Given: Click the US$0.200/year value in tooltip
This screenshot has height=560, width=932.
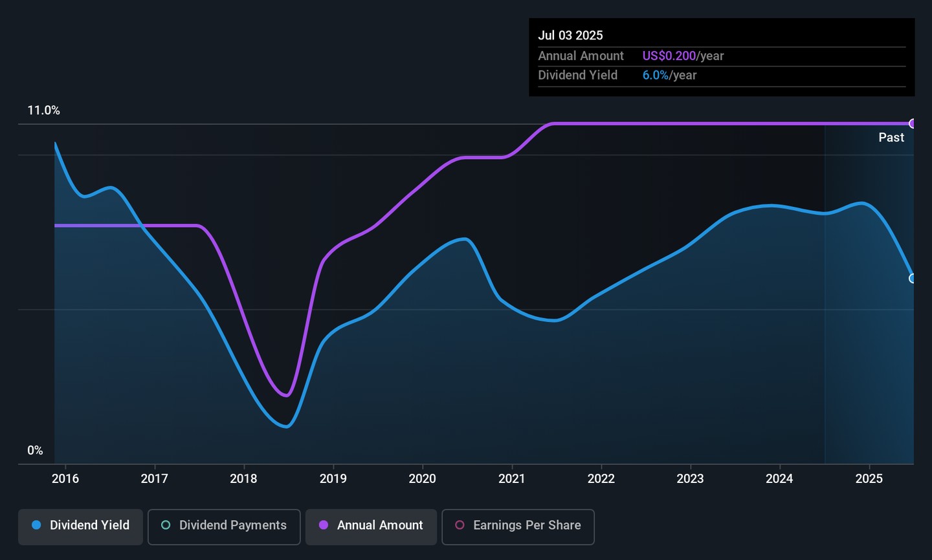Looking at the screenshot, I should (x=683, y=56).
